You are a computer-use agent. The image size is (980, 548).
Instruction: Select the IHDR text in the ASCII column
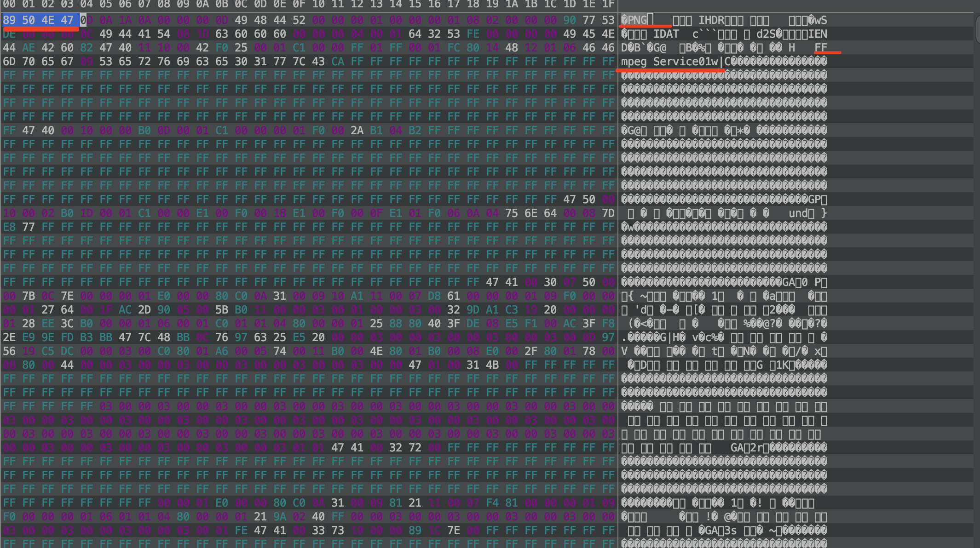[711, 20]
